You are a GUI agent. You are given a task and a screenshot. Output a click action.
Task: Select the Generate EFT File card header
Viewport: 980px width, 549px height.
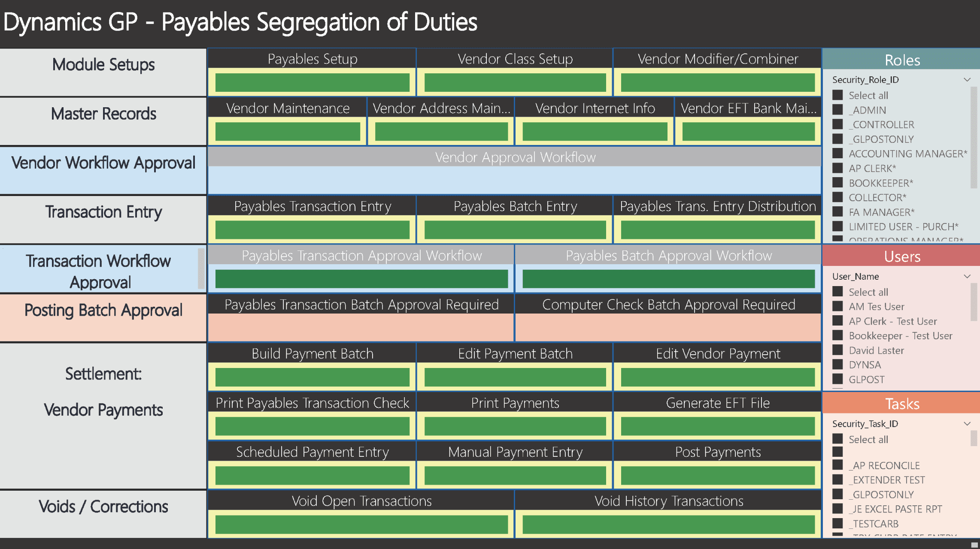point(717,403)
